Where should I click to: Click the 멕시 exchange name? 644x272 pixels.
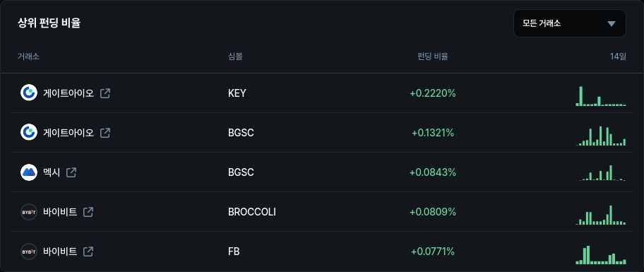pyautogui.click(x=52, y=172)
